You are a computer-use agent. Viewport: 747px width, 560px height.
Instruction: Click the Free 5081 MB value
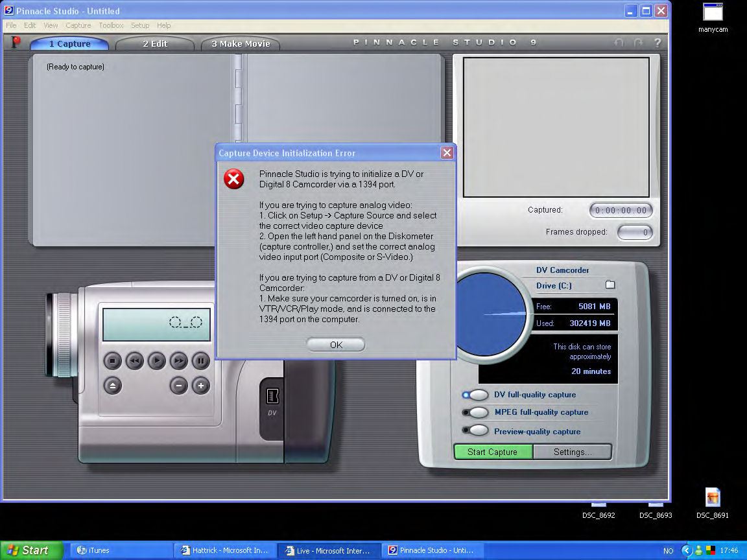point(594,307)
